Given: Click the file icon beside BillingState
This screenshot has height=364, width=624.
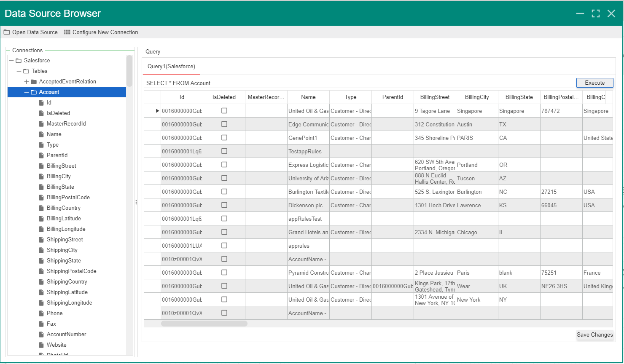Looking at the screenshot, I should [x=41, y=187].
